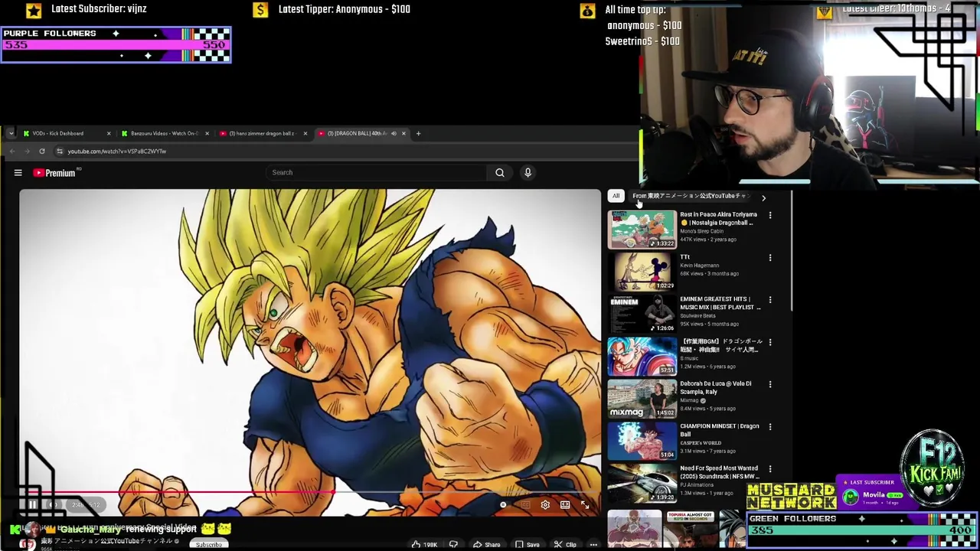Open options for Need For Speed video
Image resolution: width=980 pixels, height=551 pixels.
tap(770, 468)
